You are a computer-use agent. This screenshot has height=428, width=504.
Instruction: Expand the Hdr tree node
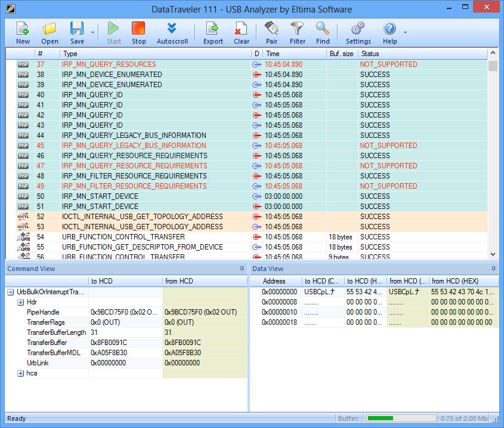(x=20, y=303)
